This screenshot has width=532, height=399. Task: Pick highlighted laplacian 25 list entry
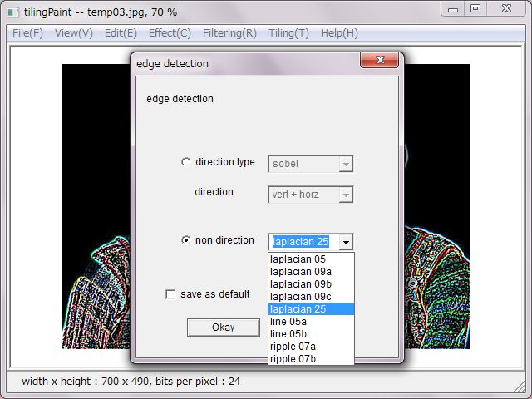click(311, 309)
